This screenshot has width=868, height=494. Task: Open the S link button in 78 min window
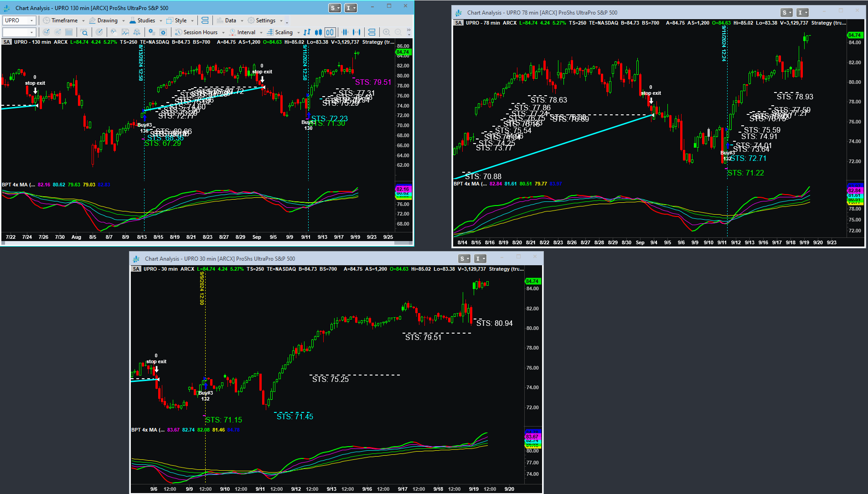pyautogui.click(x=786, y=13)
